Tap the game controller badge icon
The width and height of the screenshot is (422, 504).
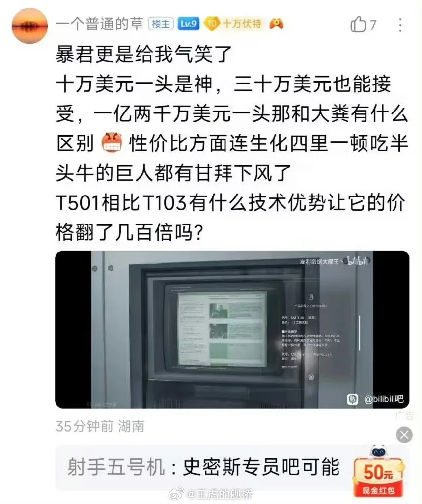click(x=277, y=24)
